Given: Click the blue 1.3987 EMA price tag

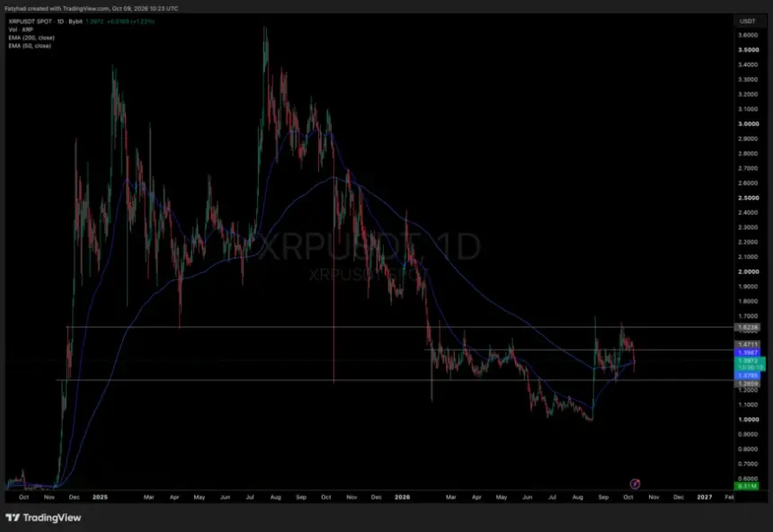Looking at the screenshot, I should pos(747,352).
